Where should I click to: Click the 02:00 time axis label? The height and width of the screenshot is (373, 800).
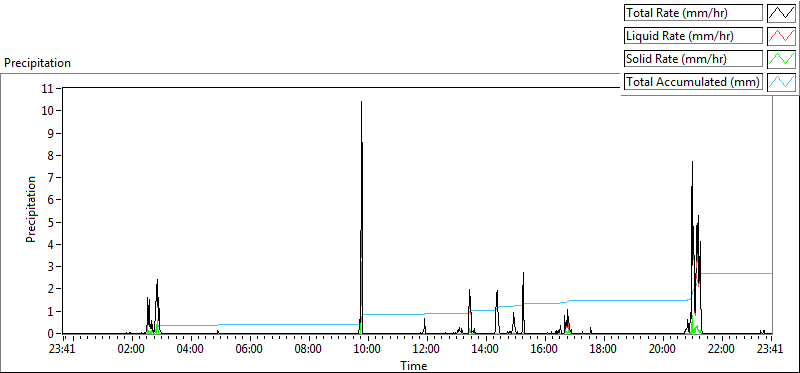132,350
